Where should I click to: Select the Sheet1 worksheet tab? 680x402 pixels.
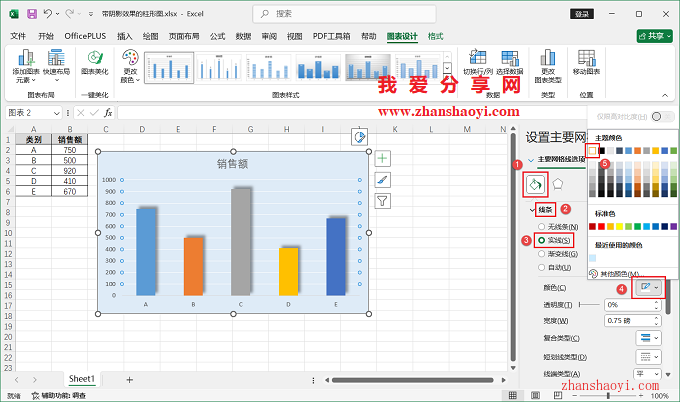[82, 379]
